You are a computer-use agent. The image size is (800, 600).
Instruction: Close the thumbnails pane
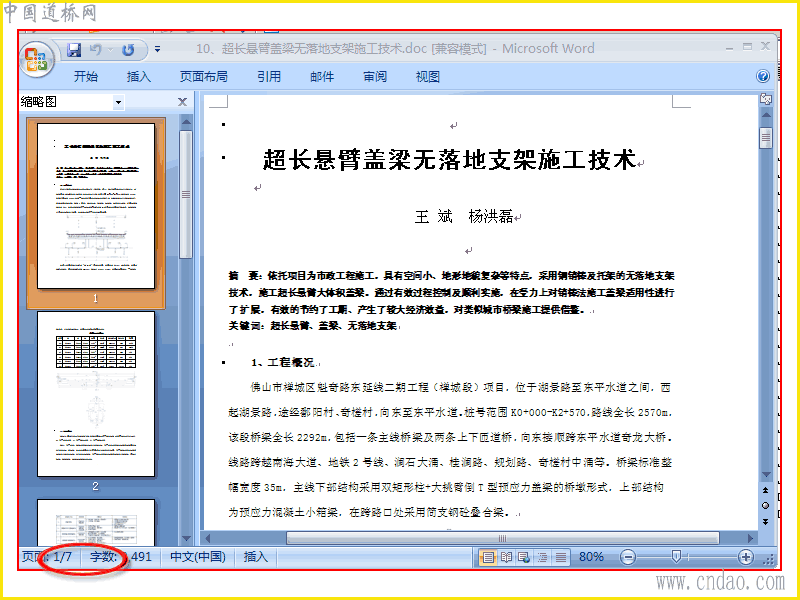(x=182, y=102)
